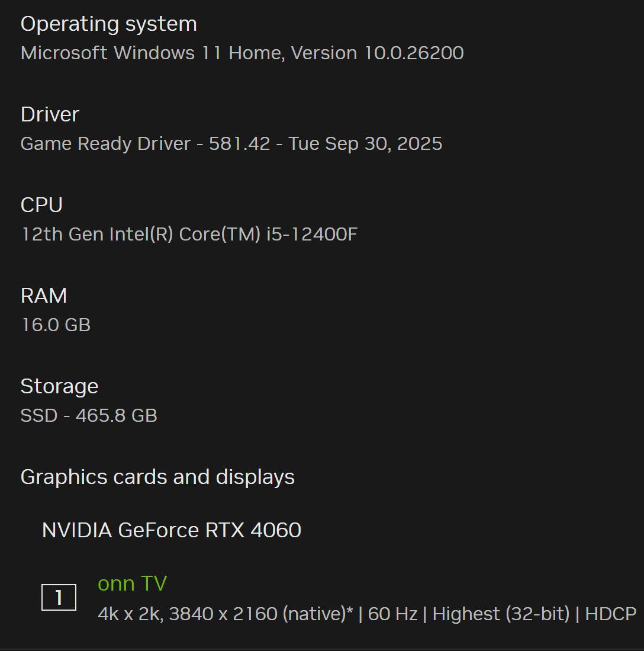
Task: Click the NVIDIA GeForce RTX 4060 entry
Action: [x=171, y=530]
